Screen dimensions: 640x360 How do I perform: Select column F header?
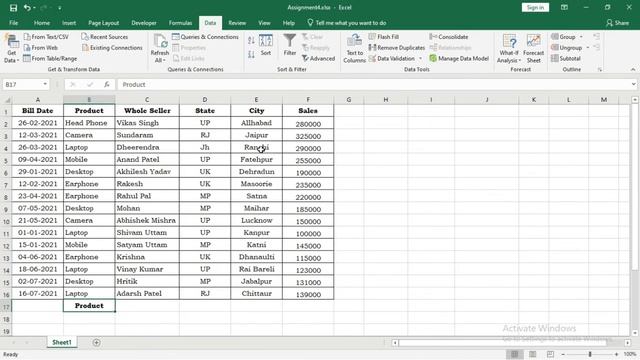point(308,100)
